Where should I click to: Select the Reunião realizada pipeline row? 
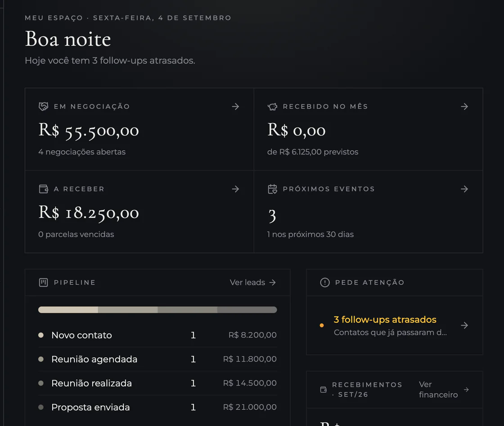157,383
